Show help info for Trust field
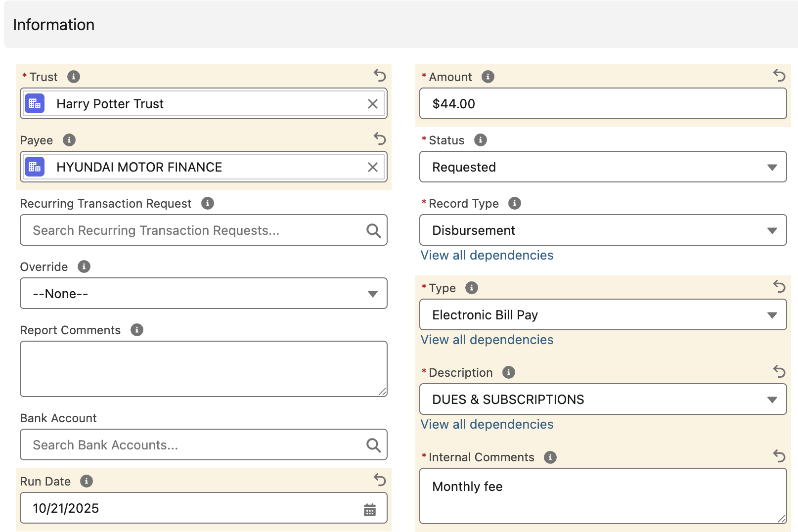Image resolution: width=798 pixels, height=532 pixels. pos(74,77)
